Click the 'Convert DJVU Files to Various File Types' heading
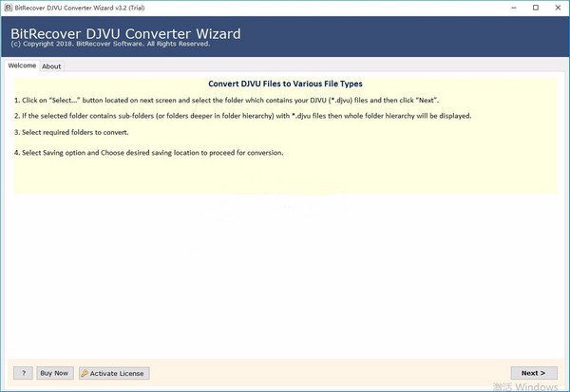570x392 pixels. click(284, 84)
